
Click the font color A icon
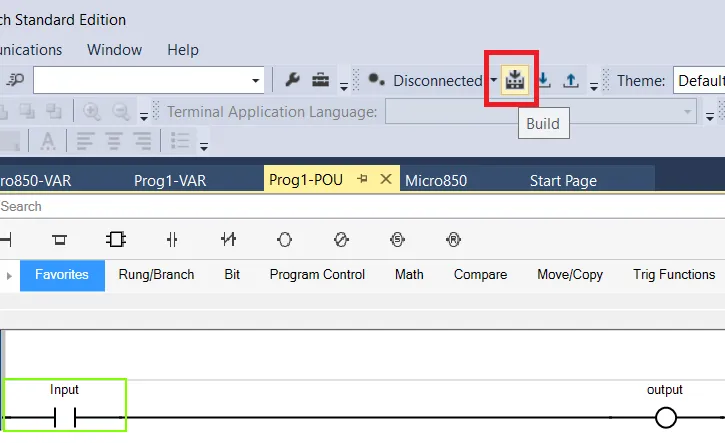(48, 141)
